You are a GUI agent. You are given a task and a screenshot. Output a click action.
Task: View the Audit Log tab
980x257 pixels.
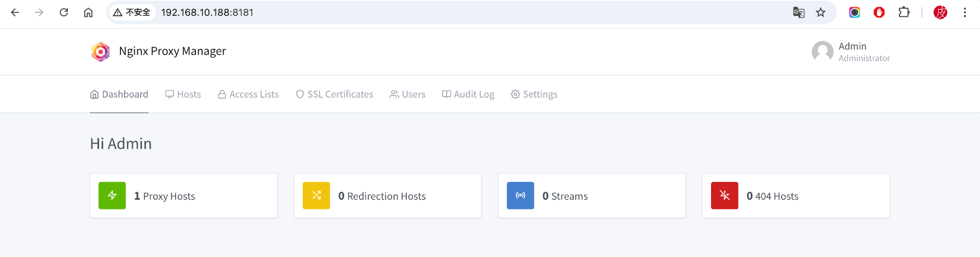[x=469, y=95]
